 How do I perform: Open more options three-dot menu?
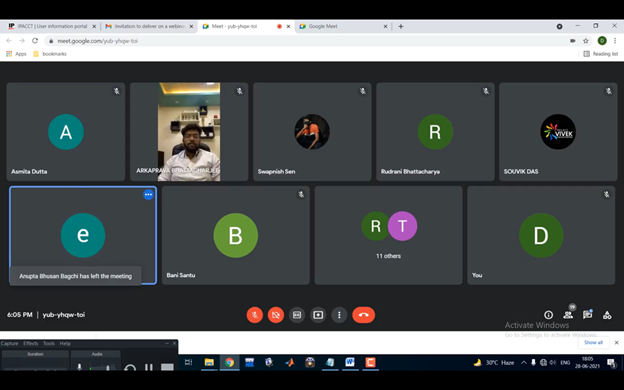tap(339, 315)
